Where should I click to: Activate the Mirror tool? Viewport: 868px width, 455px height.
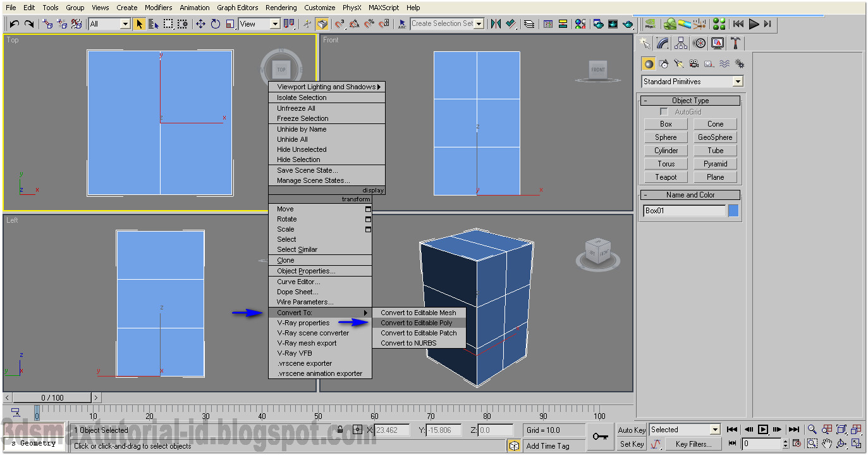point(495,23)
